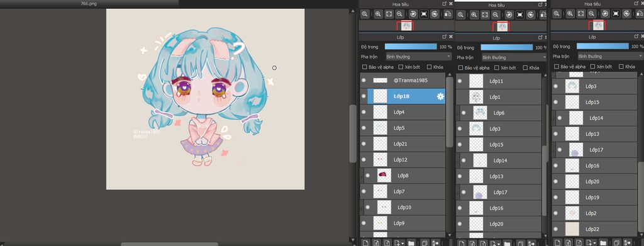Enable Xén bớt in left layer panel

coord(400,67)
